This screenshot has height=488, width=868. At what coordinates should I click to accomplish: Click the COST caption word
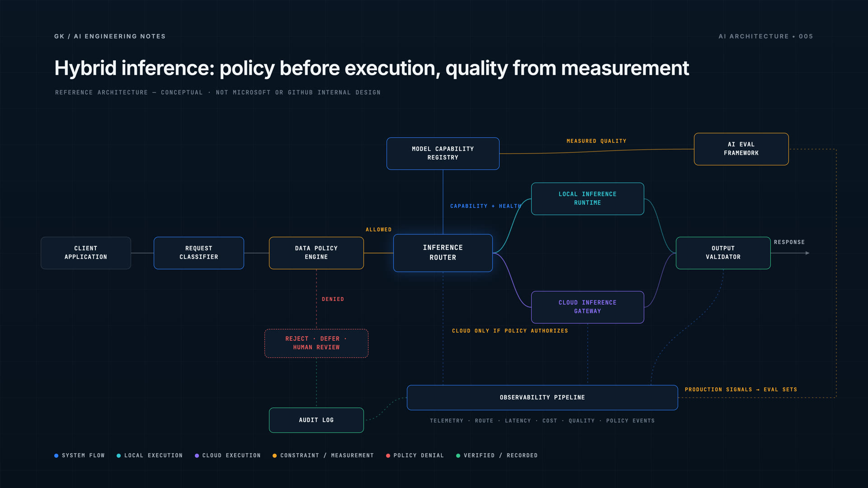pos(550,421)
